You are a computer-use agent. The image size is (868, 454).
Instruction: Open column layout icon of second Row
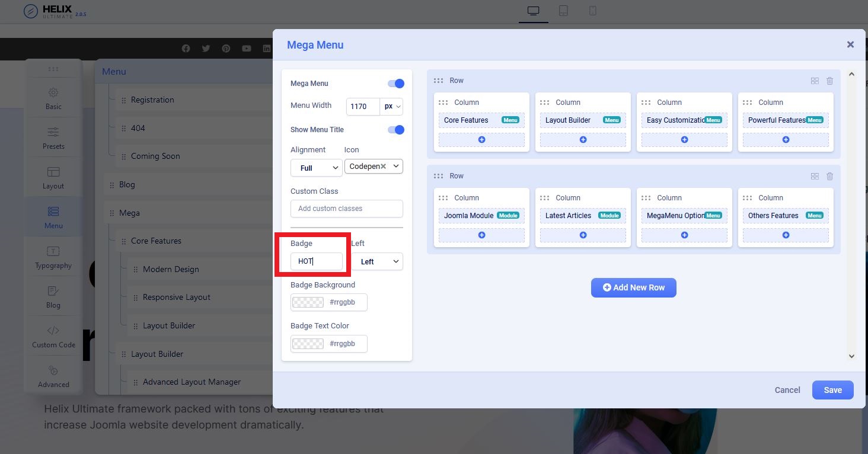(x=815, y=177)
